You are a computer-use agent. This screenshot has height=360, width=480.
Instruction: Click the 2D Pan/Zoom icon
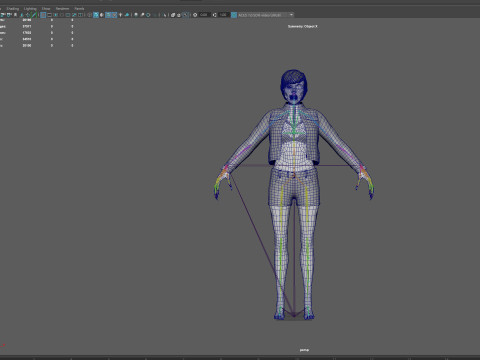(x=28, y=15)
